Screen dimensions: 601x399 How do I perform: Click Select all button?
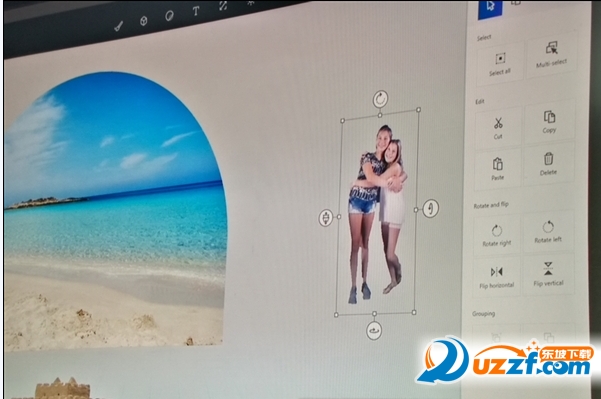coord(500,64)
